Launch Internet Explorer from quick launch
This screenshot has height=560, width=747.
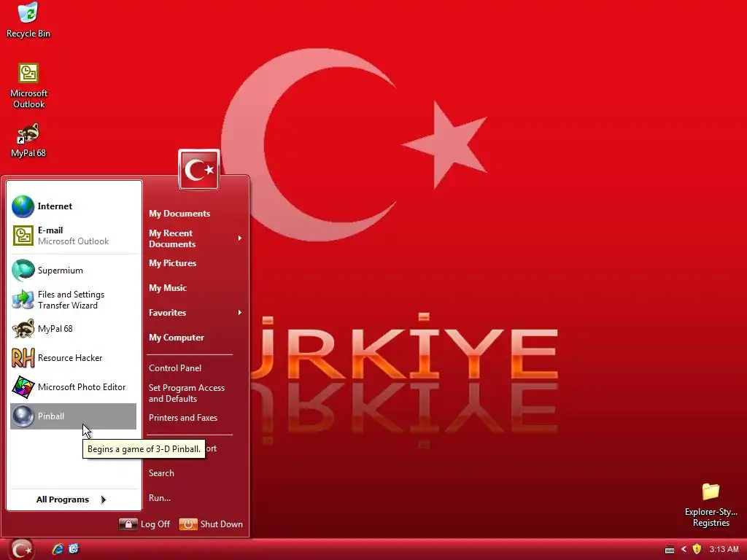pyautogui.click(x=58, y=549)
